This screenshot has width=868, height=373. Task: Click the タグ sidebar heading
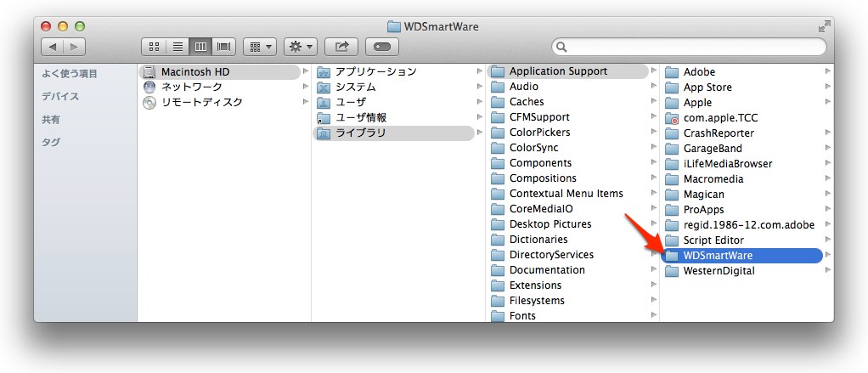click(x=51, y=142)
